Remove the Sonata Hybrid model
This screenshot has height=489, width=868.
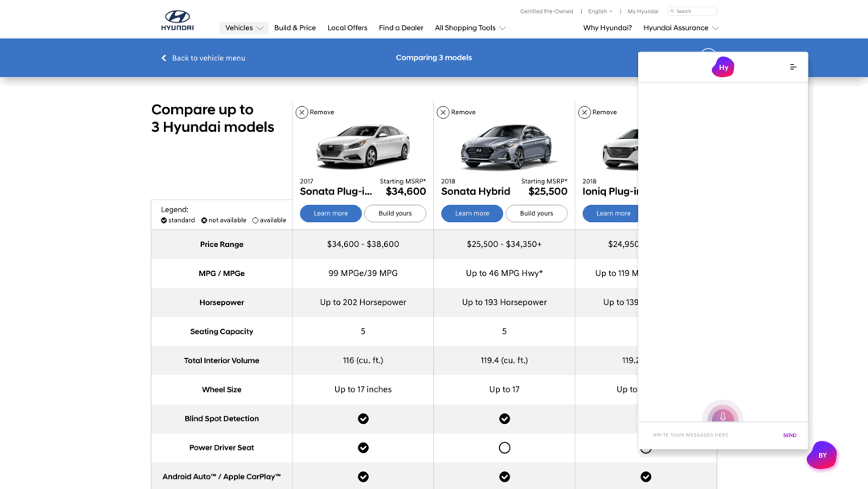tap(457, 113)
